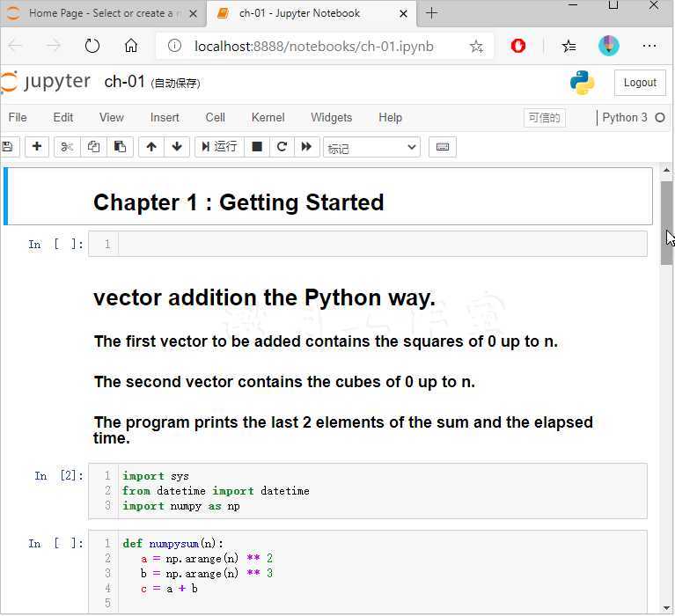
Task: Open the cell type dropdown (标记)
Action: point(371,147)
